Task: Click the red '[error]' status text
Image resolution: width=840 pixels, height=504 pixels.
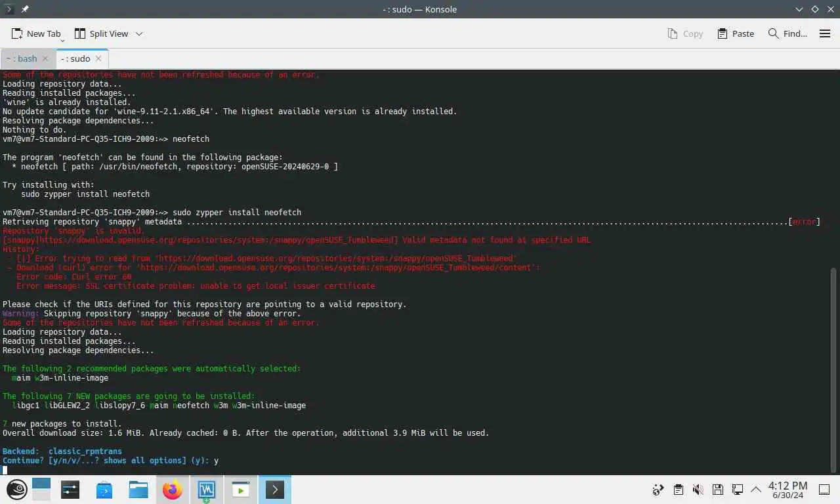Action: click(x=804, y=222)
